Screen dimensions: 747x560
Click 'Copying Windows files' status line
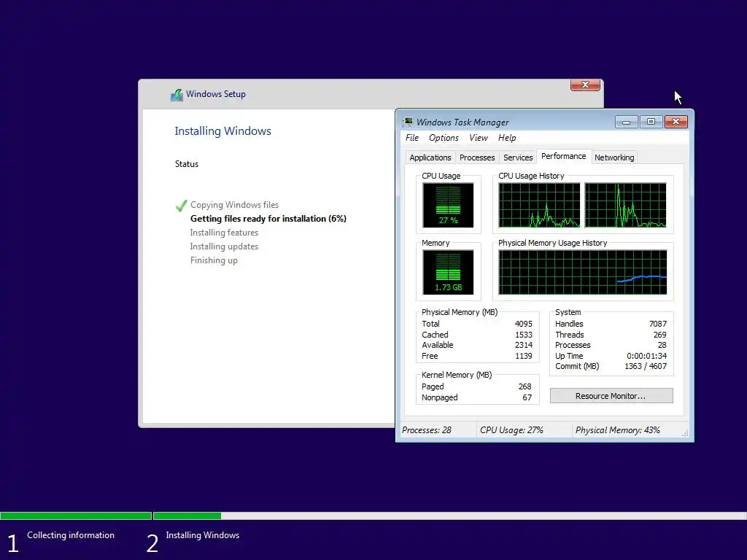(x=234, y=205)
